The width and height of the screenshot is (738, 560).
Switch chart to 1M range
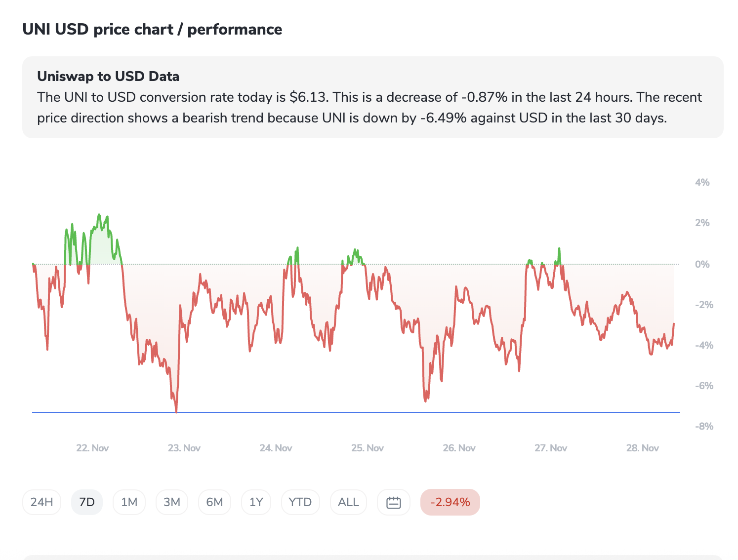(129, 502)
